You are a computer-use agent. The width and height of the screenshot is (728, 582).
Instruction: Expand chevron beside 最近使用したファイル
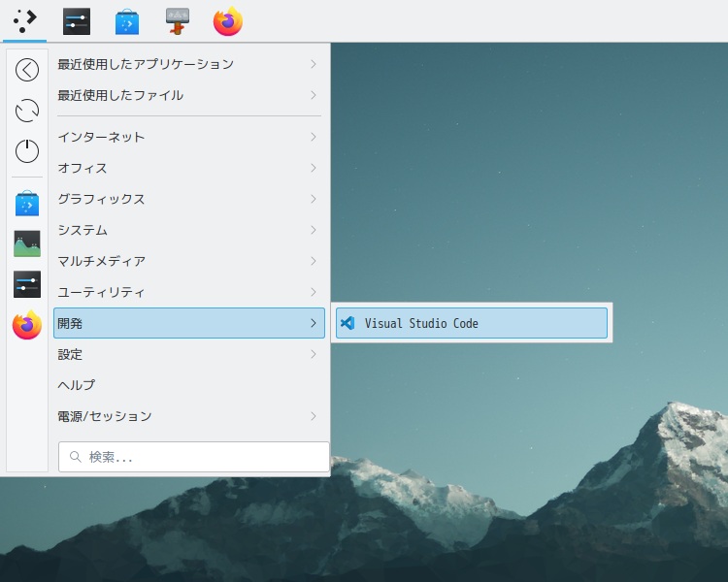pos(314,95)
